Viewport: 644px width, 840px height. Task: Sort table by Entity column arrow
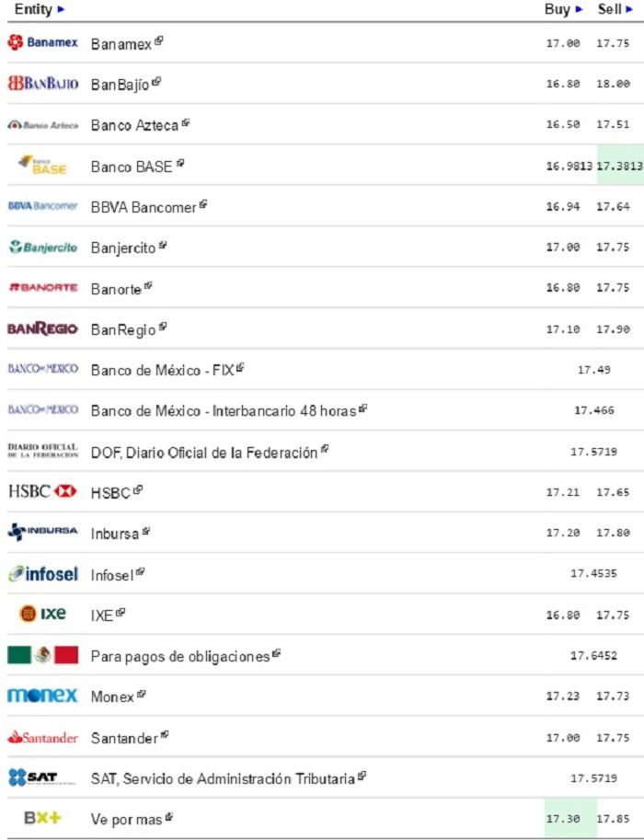pos(62,9)
